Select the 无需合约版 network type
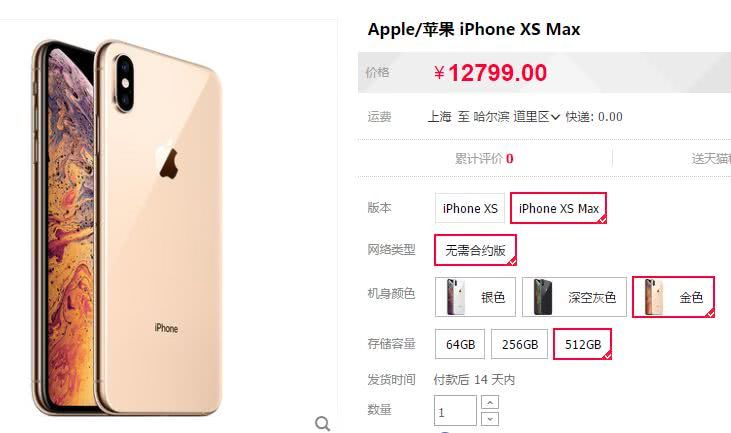This screenshot has width=731, height=433. click(475, 250)
